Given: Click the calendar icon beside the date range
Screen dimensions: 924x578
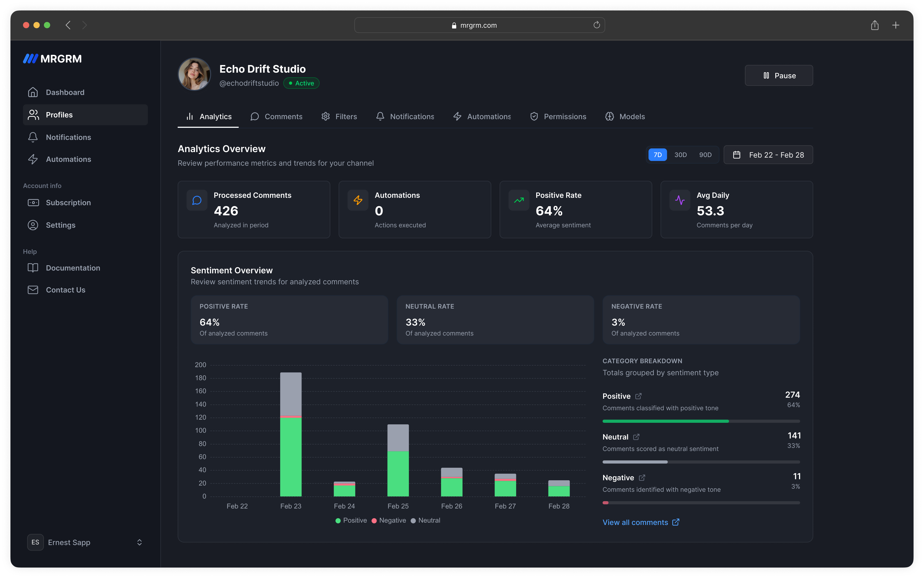Looking at the screenshot, I should 737,155.
